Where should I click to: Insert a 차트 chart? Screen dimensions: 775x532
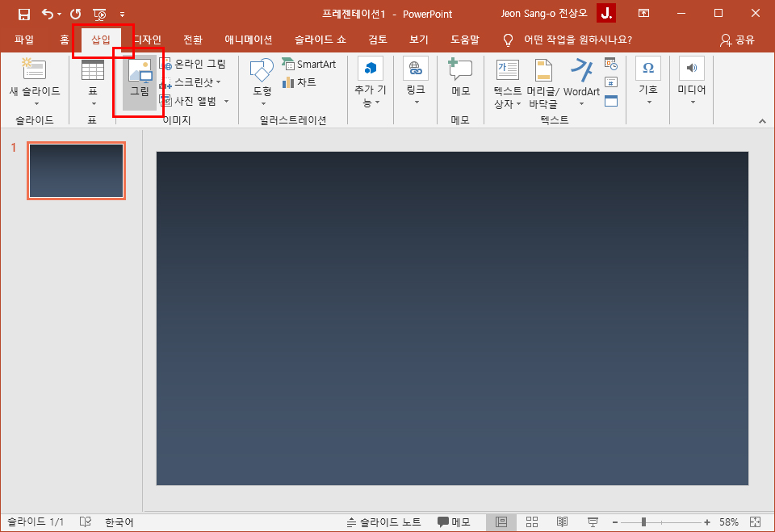[x=299, y=82]
